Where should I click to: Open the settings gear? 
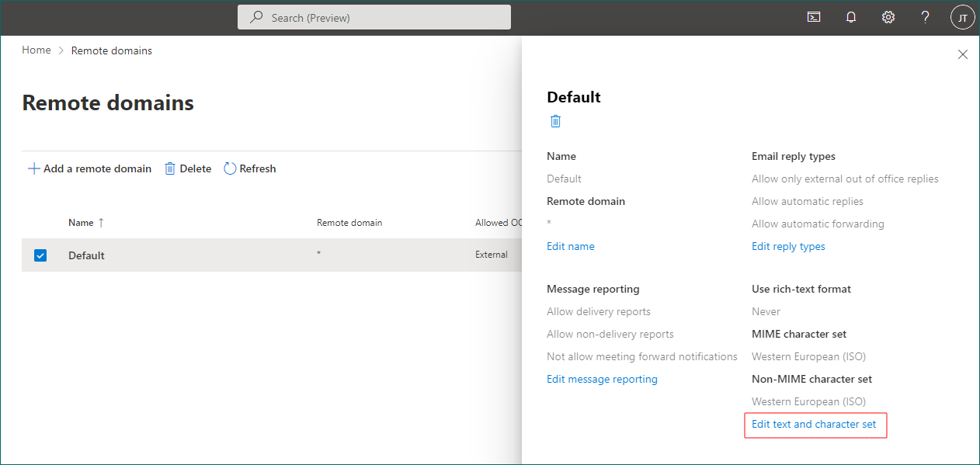coord(888,17)
